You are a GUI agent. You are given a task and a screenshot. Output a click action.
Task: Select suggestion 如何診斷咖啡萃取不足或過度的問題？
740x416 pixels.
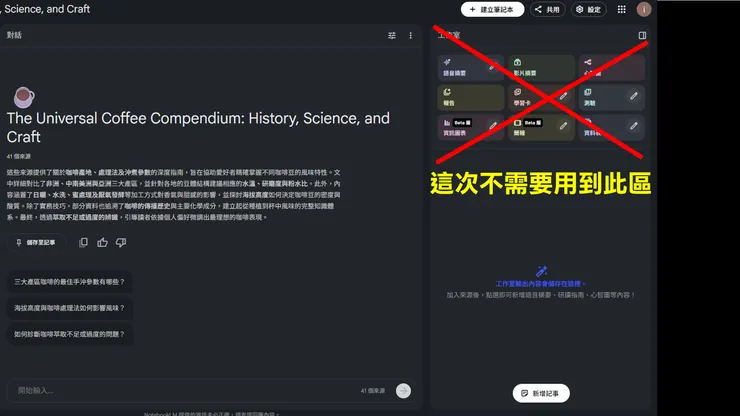click(69, 334)
